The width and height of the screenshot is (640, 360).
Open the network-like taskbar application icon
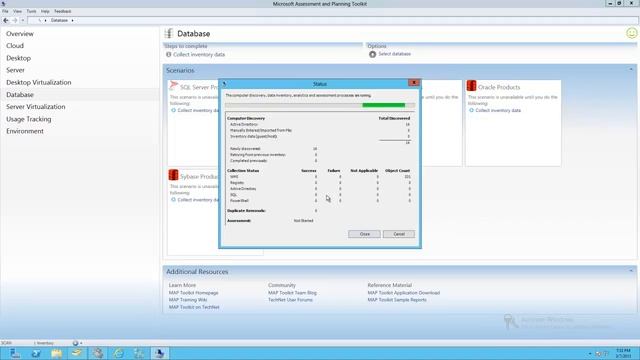pyautogui.click(x=139, y=353)
